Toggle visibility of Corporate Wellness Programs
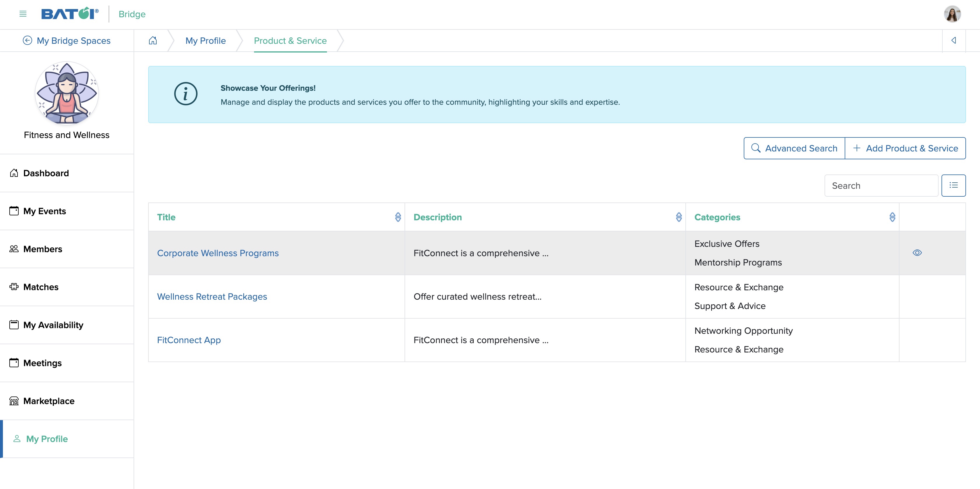The image size is (980, 489). tap(917, 253)
